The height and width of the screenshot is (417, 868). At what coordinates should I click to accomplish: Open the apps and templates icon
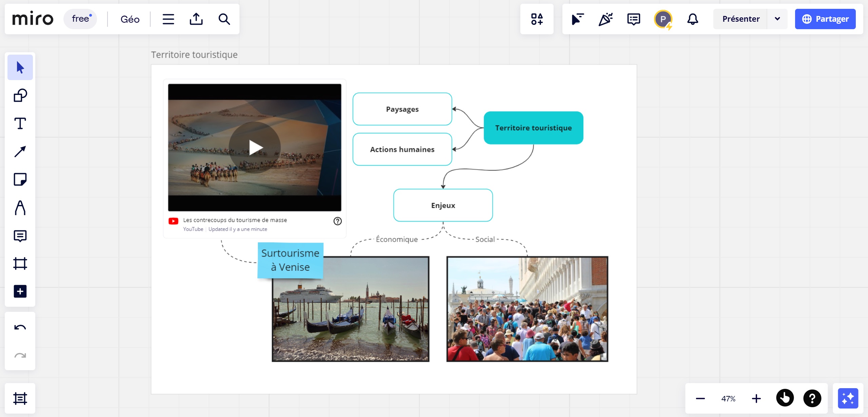coord(537,19)
